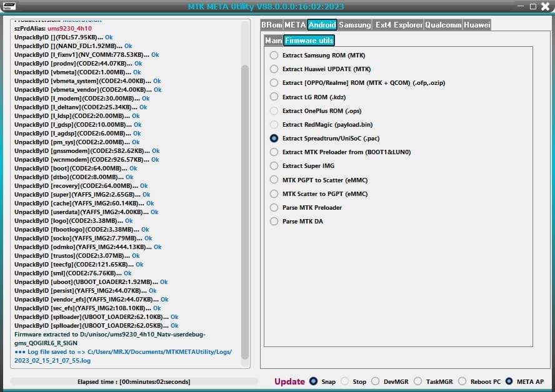
Task: Minimize the MTK META Utility window
Action: (520, 6)
